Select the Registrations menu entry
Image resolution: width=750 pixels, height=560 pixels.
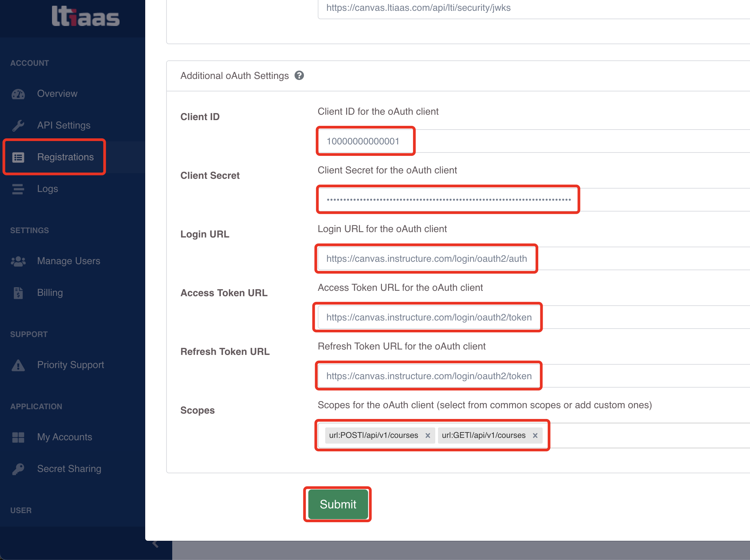pyautogui.click(x=66, y=157)
